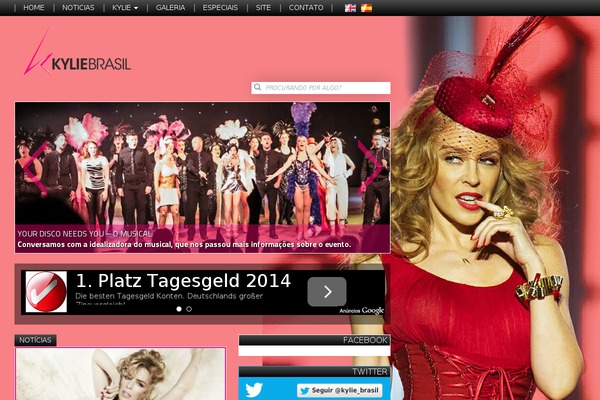Viewport: 600px width, 400px height.
Task: Click the search magnifier icon
Action: pyautogui.click(x=258, y=87)
